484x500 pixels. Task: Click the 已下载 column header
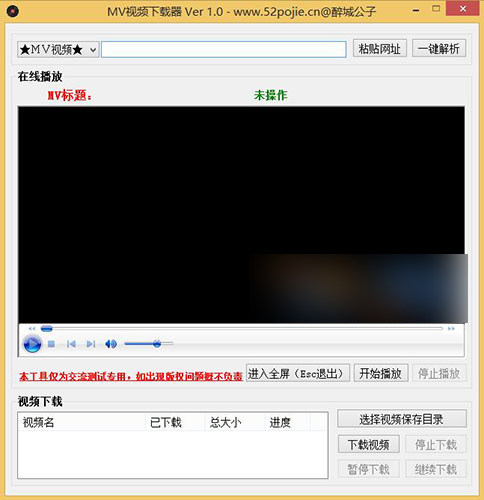(x=175, y=422)
